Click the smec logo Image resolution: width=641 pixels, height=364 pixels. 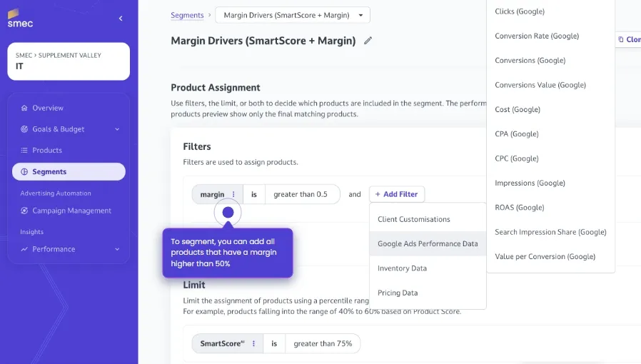click(x=19, y=19)
